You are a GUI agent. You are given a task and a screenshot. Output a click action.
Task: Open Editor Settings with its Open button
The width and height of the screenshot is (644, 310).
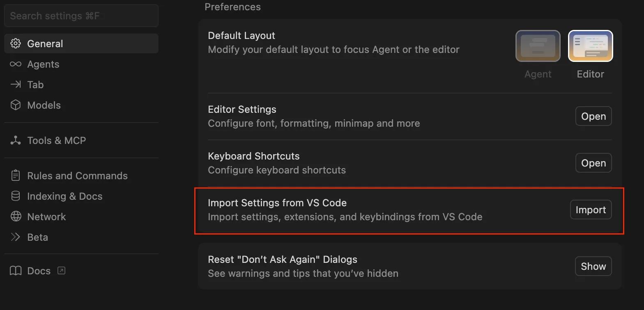click(593, 116)
